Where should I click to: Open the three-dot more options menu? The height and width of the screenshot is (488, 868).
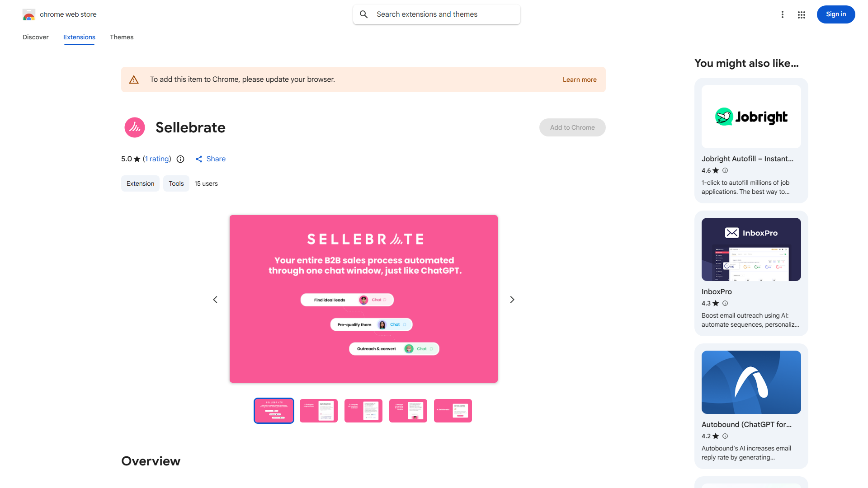coord(783,14)
